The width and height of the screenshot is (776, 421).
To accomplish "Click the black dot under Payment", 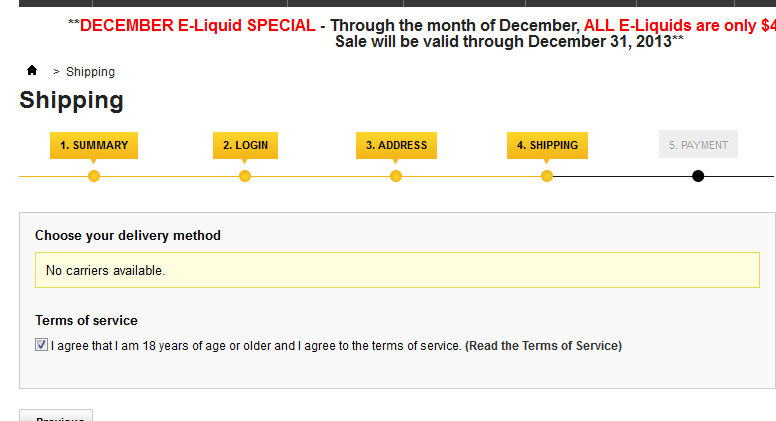I will (698, 176).
